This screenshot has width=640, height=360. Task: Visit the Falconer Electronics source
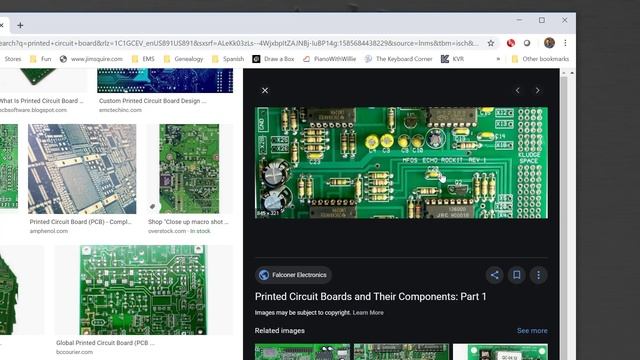click(293, 275)
